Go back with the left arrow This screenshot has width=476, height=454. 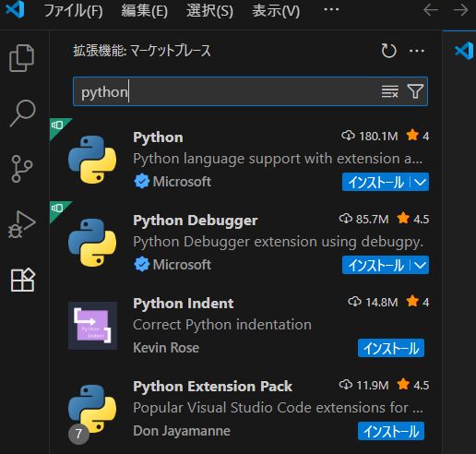point(431,10)
